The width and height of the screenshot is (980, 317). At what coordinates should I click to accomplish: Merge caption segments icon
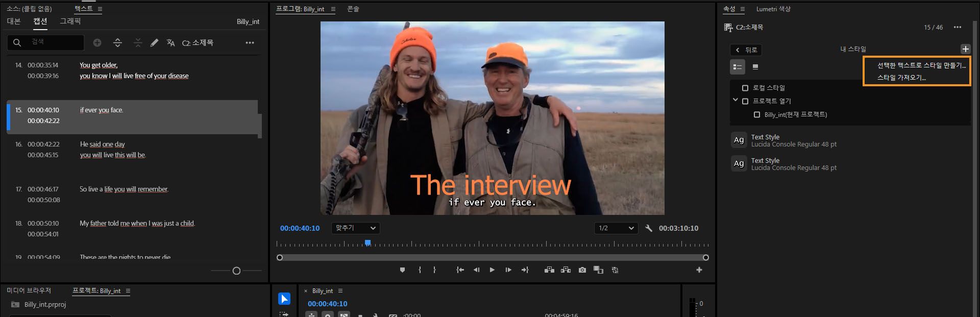(138, 43)
